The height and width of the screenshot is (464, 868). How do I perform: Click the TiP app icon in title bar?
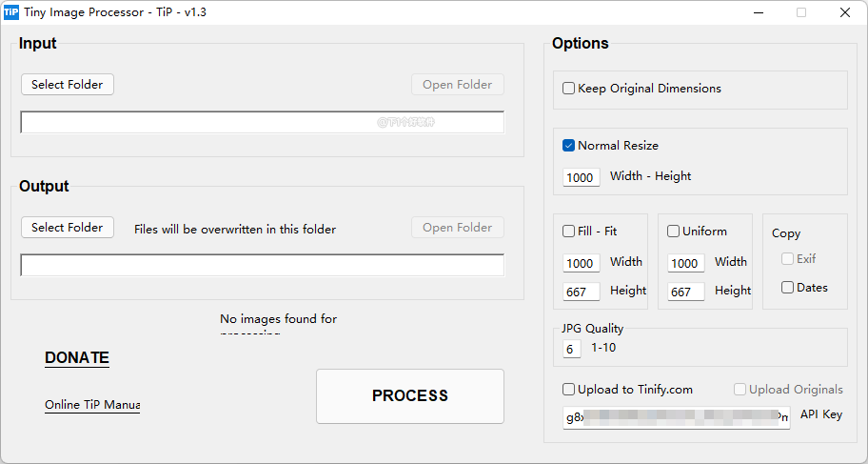pos(11,12)
